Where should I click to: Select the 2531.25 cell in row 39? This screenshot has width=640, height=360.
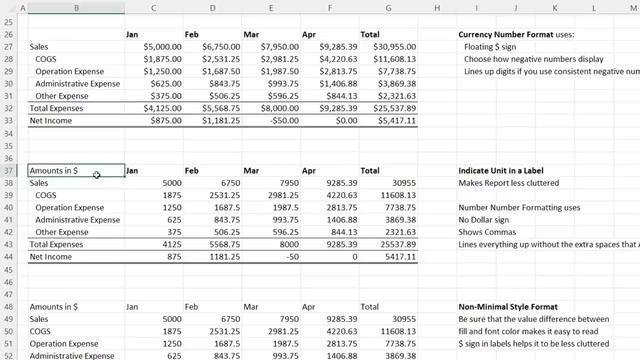213,195
